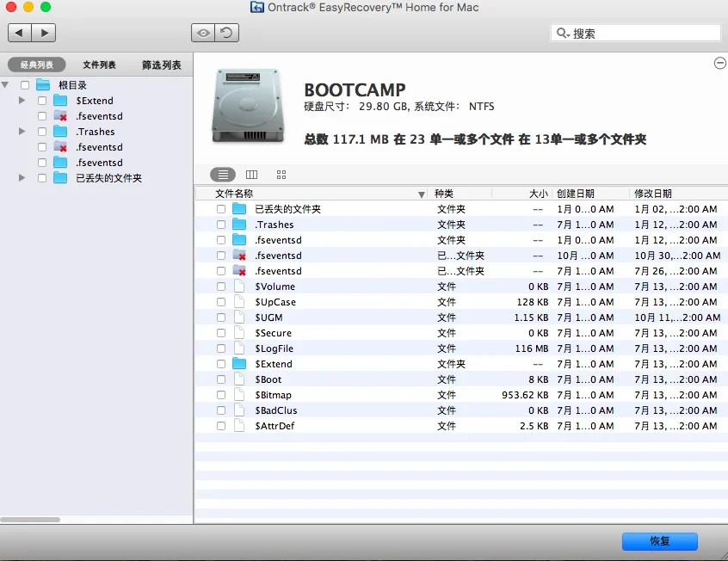Click the search magnifier icon
The width and height of the screenshot is (728, 561).
coord(561,33)
